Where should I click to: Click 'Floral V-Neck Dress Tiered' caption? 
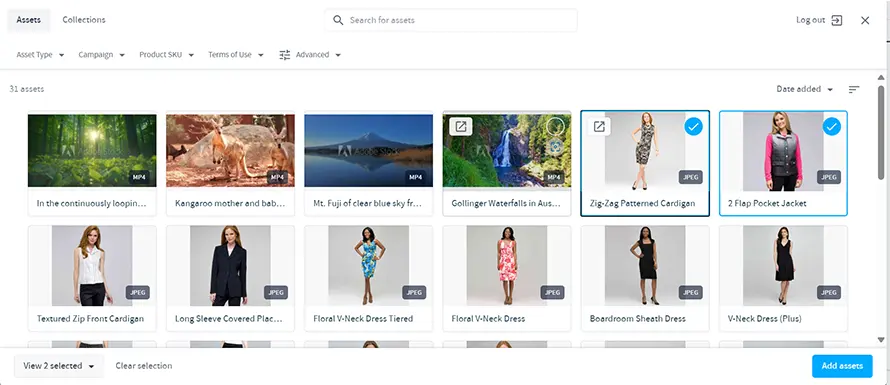(x=363, y=319)
